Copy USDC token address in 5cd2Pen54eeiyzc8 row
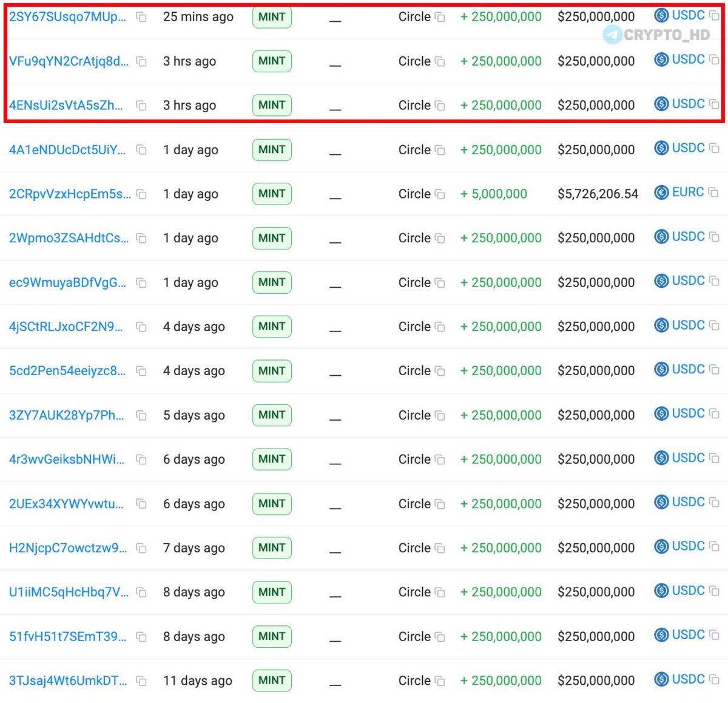This screenshot has width=728, height=703. point(714,370)
